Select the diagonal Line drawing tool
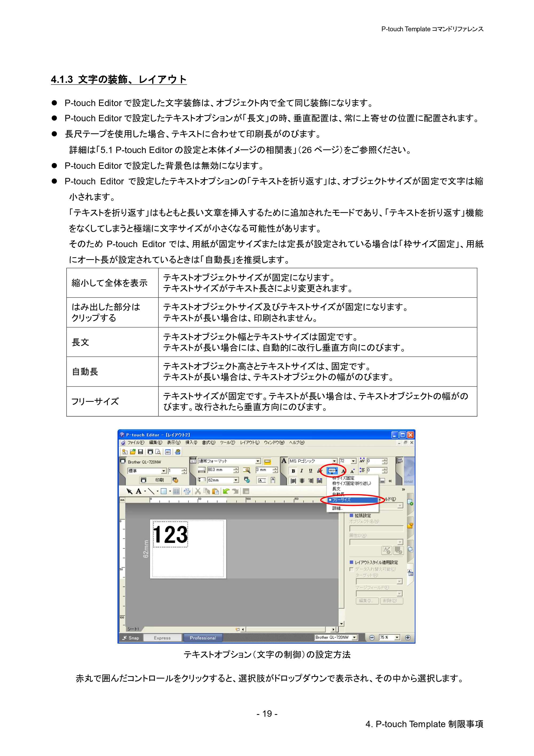This screenshot has height=756, width=534. tap(151, 491)
